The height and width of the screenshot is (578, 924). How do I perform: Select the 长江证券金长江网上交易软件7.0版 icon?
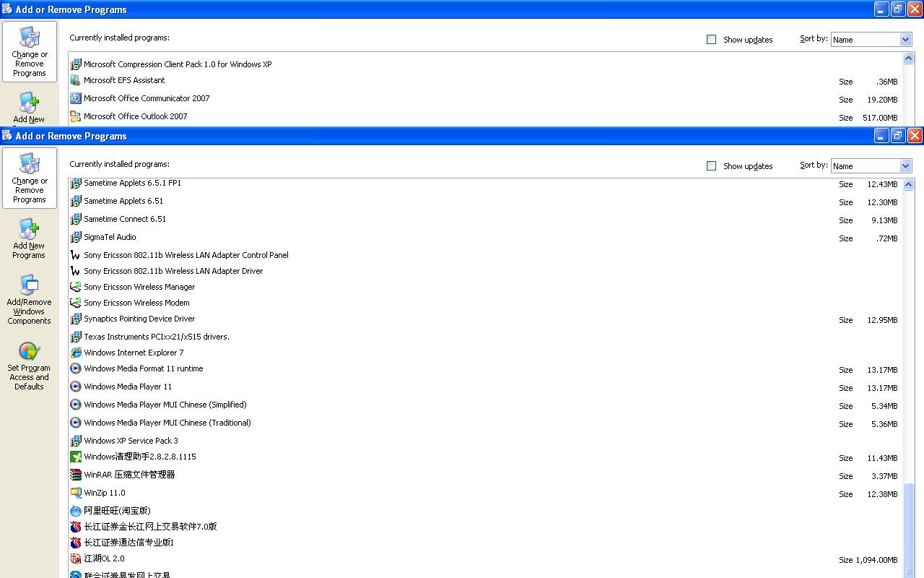(75, 527)
